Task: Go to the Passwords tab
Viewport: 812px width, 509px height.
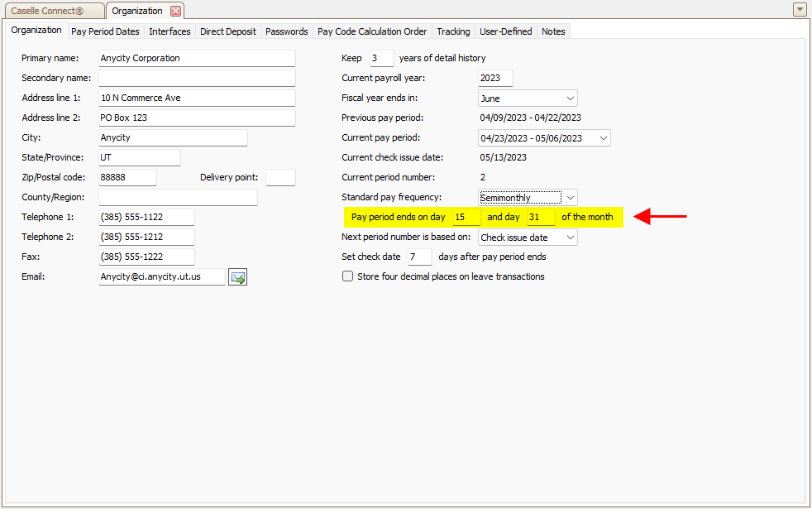Action: [286, 31]
